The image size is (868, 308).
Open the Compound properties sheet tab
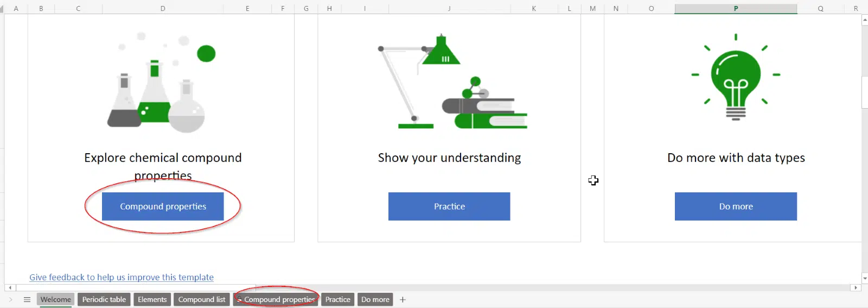point(276,299)
